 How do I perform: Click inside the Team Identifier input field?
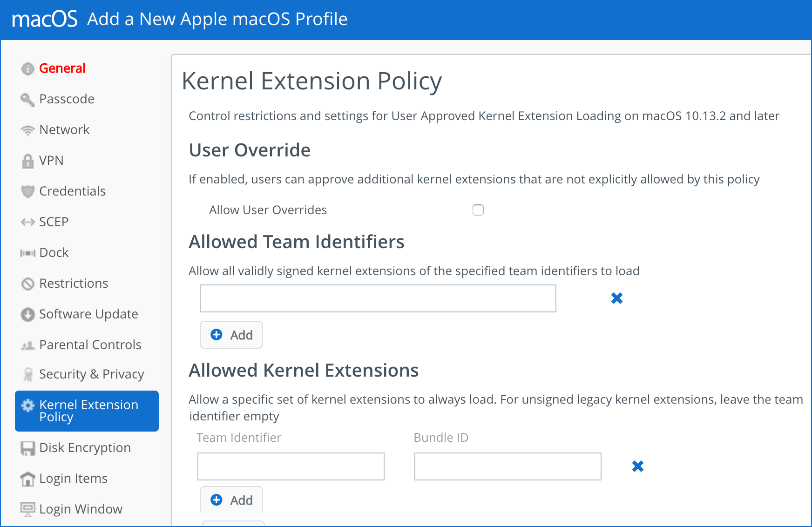[291, 466]
